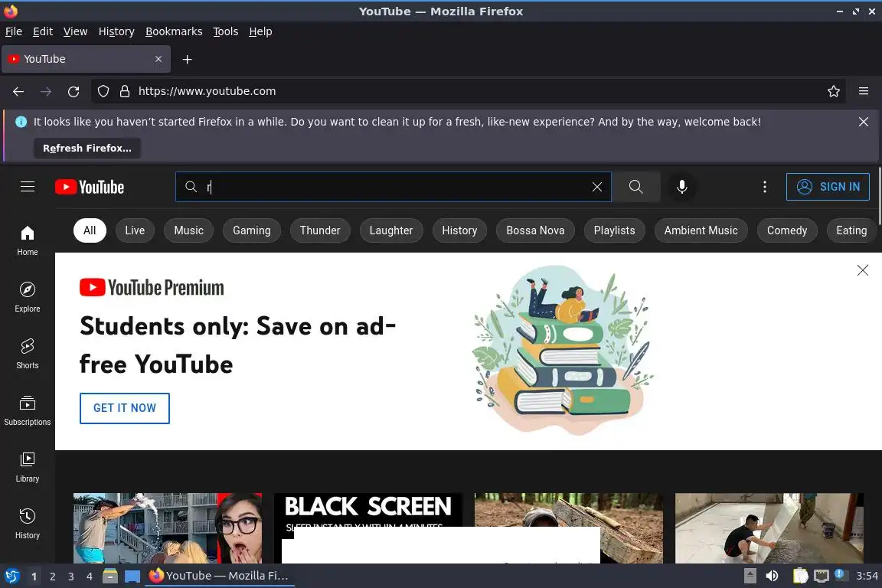Select the Live filter chip
Viewport: 882px width, 588px height.
point(135,230)
